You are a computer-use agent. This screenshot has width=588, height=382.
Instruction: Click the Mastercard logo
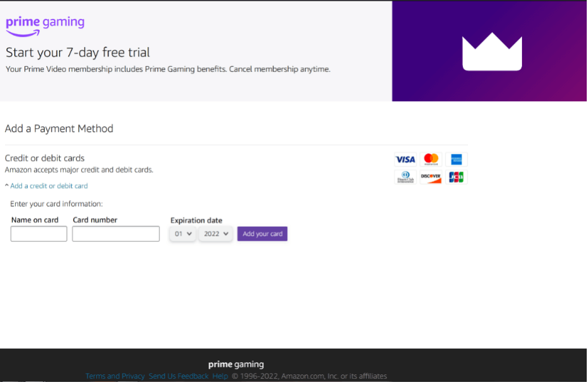pyautogui.click(x=431, y=160)
